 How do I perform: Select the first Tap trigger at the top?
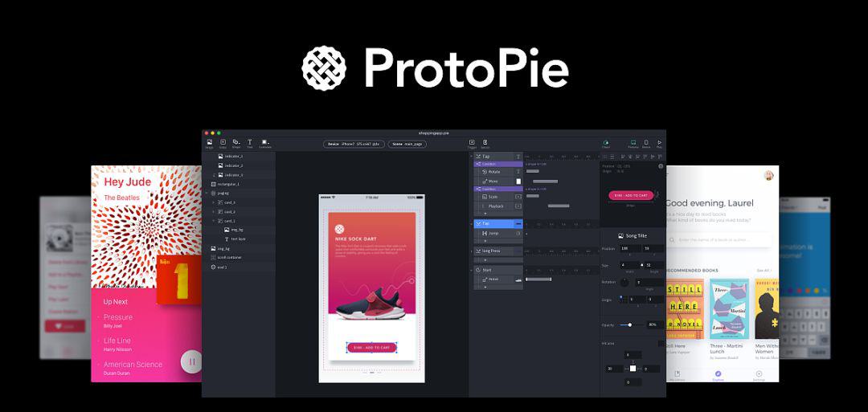(x=498, y=157)
